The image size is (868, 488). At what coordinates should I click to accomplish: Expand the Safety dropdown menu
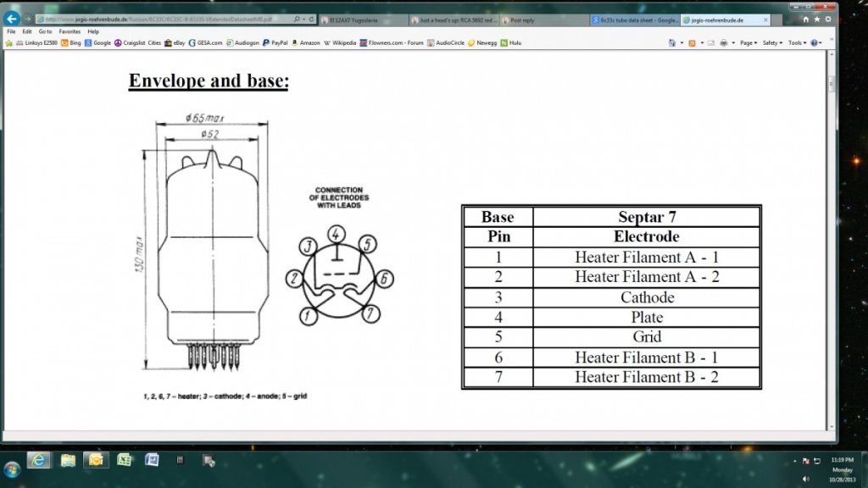click(x=772, y=42)
